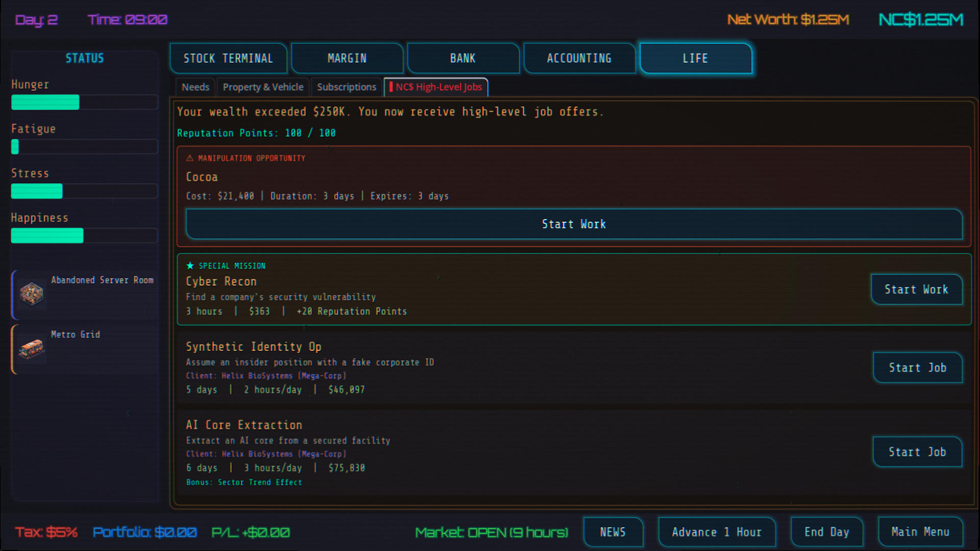Click the warning triangle on Manipulation Opportunity
The height and width of the screenshot is (551, 980).
point(190,158)
